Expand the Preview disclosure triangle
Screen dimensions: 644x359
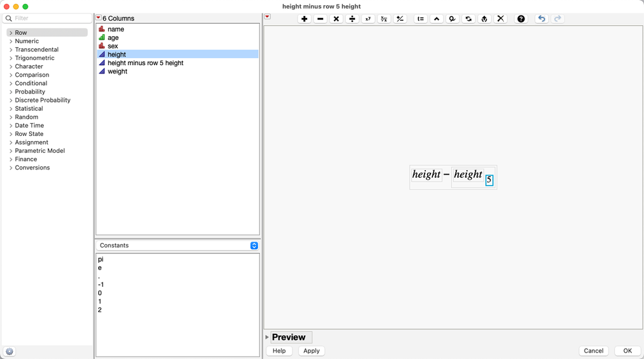(267, 337)
